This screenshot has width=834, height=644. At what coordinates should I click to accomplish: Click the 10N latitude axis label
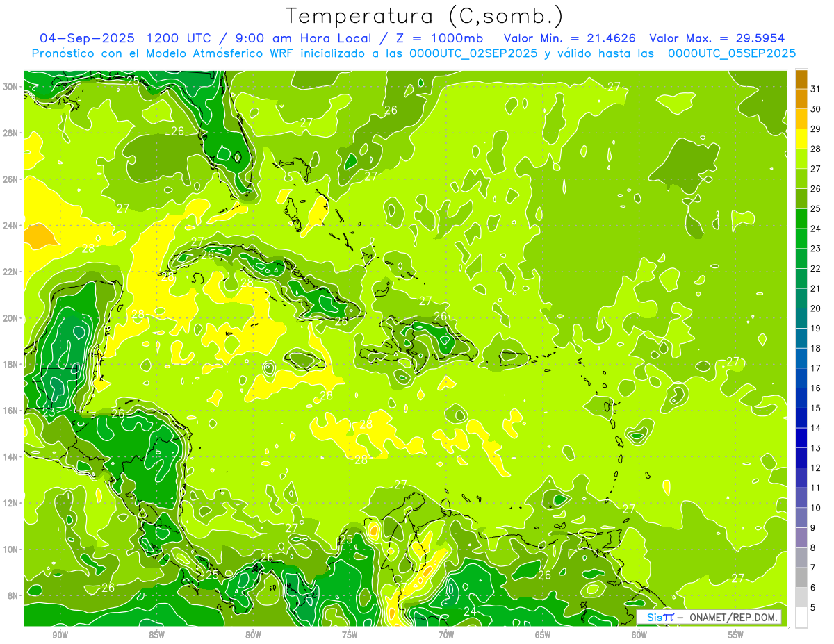pos(10,549)
